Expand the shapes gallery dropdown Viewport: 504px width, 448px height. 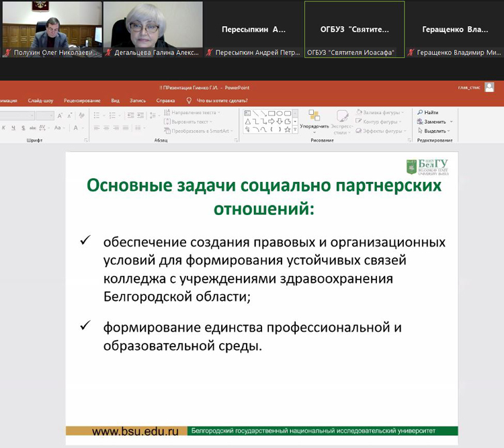294,130
